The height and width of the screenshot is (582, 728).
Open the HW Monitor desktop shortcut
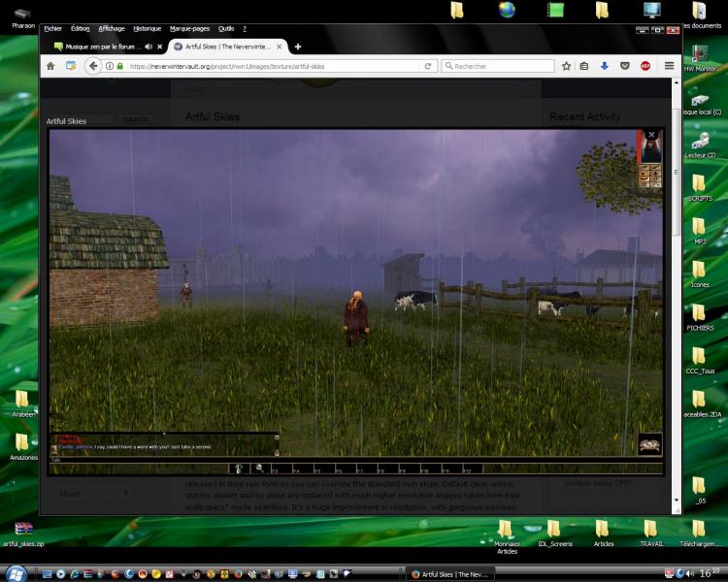[x=700, y=58]
